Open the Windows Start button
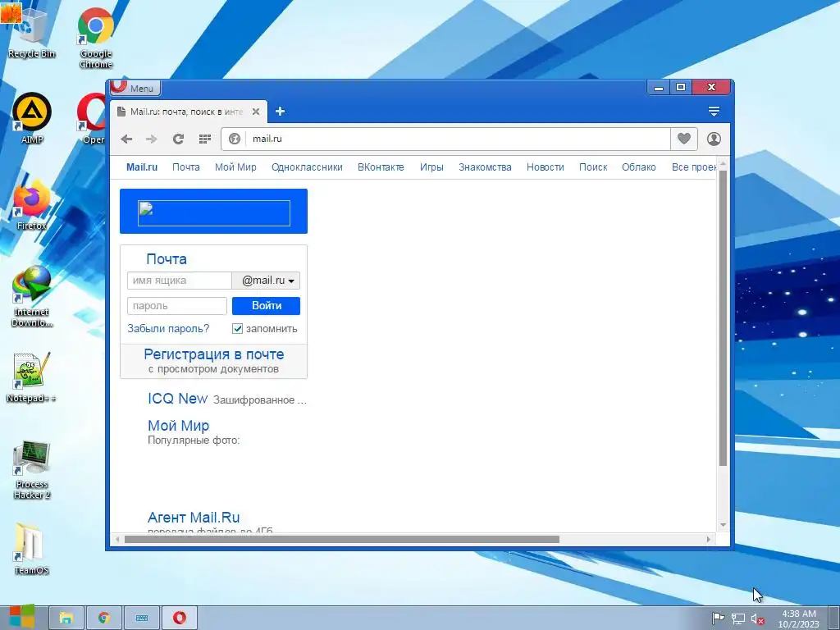 pyautogui.click(x=22, y=617)
